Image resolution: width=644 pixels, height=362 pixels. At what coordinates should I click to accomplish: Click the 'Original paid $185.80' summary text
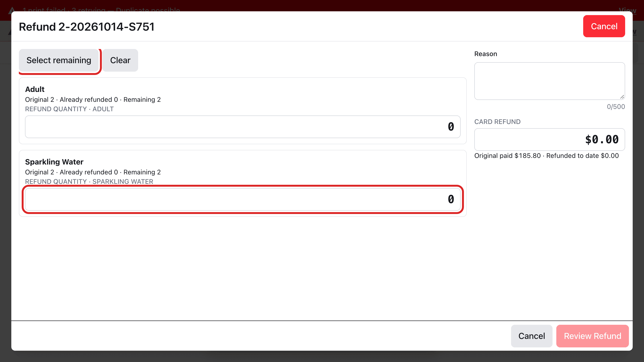click(507, 156)
